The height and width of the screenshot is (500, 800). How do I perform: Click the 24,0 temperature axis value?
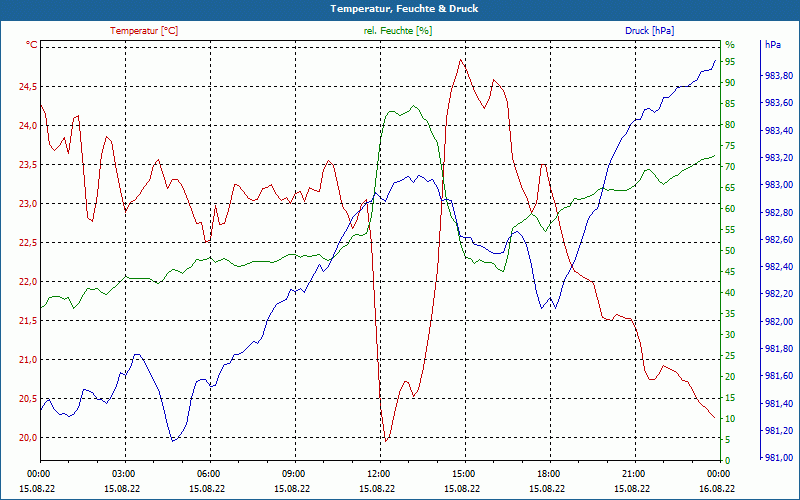click(28, 126)
